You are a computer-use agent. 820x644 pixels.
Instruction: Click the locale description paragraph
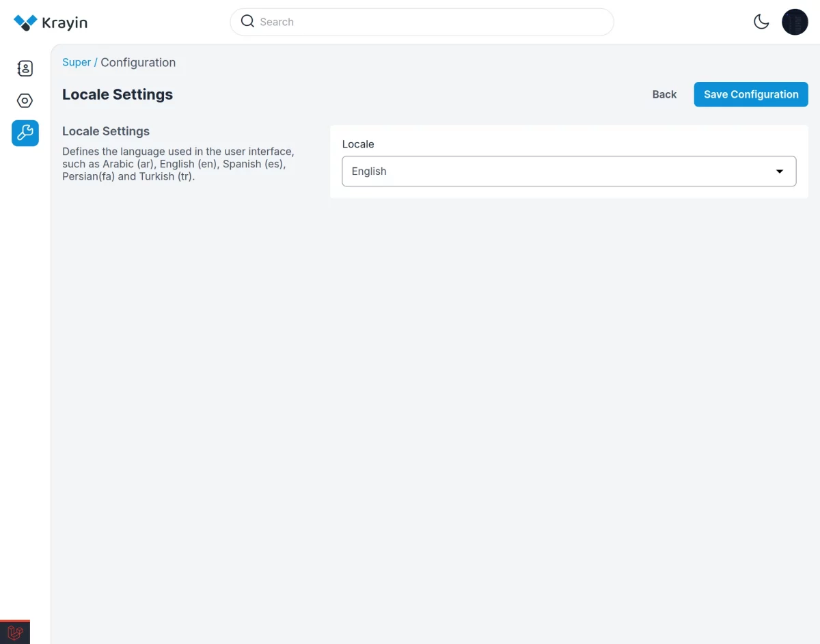click(178, 164)
